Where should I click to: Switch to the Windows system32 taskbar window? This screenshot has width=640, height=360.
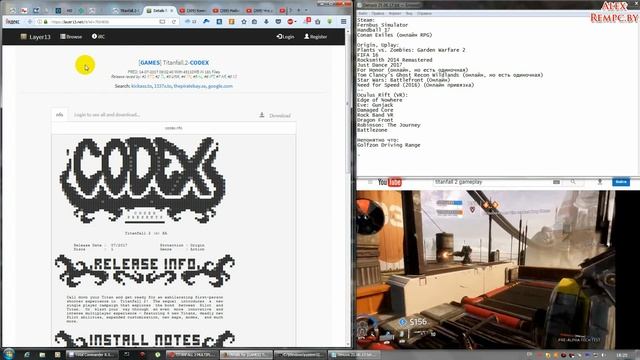point(300,355)
